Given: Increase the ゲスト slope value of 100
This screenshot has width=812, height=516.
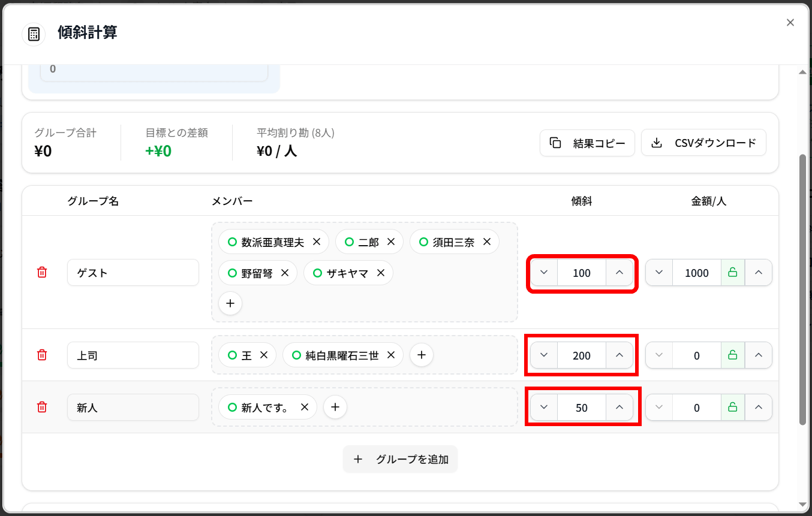Looking at the screenshot, I should [x=619, y=273].
